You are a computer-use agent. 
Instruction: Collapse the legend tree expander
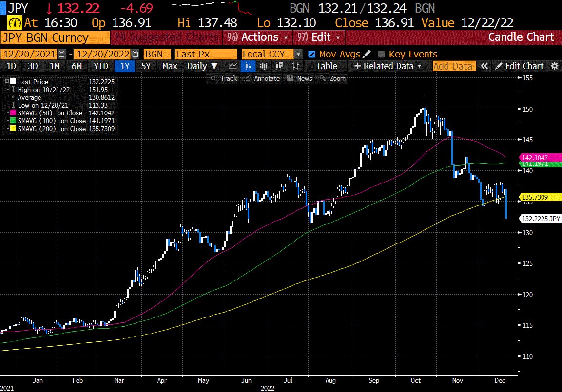point(6,82)
